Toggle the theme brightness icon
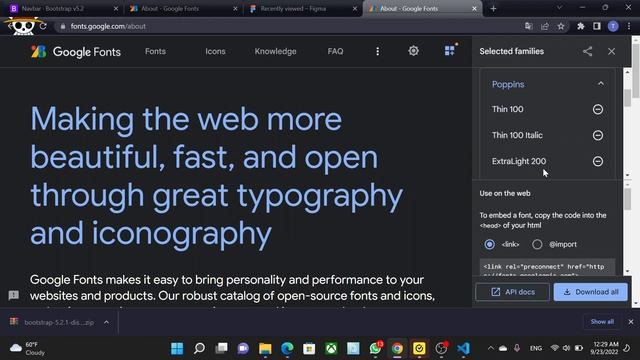 click(413, 51)
